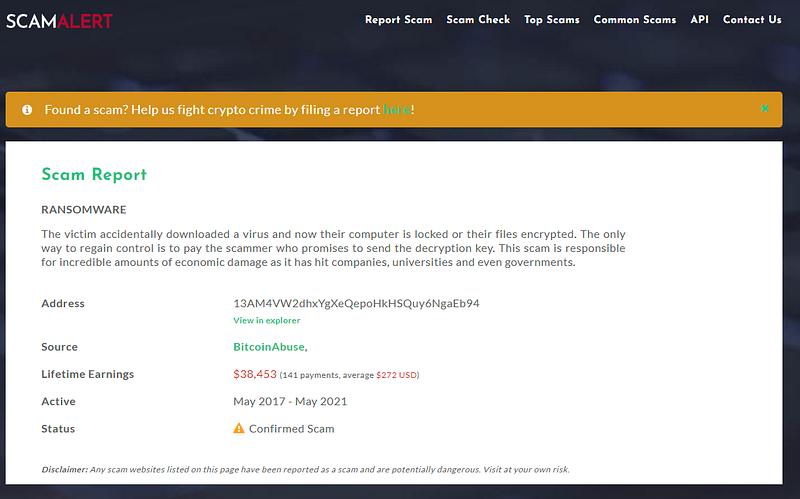This screenshot has width=800, height=499.
Task: Open the API page
Action: (699, 20)
